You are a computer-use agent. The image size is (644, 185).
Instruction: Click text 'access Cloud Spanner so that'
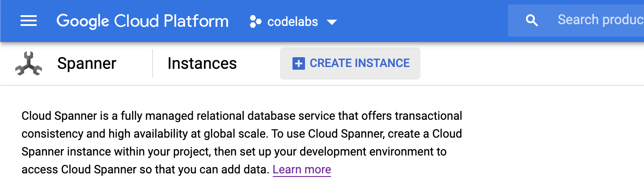[x=146, y=170]
